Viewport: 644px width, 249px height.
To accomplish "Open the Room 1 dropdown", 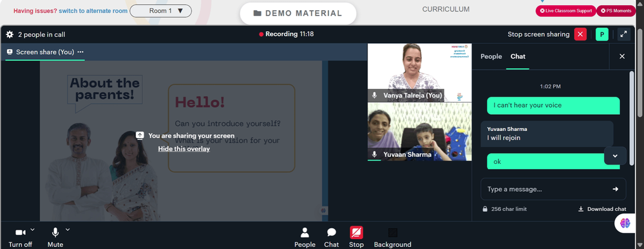I will (x=160, y=11).
